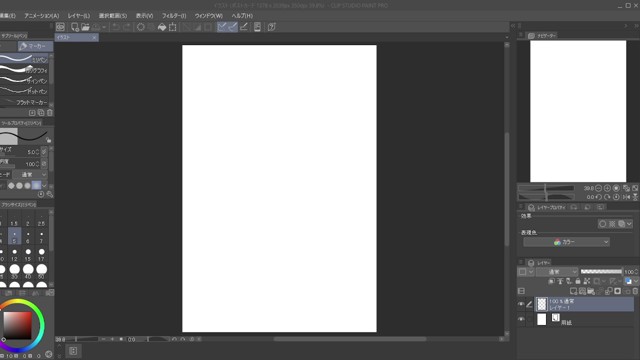Viewport: 640px width, 360px height.
Task: Select the ドットペン brush
Action: 24,91
